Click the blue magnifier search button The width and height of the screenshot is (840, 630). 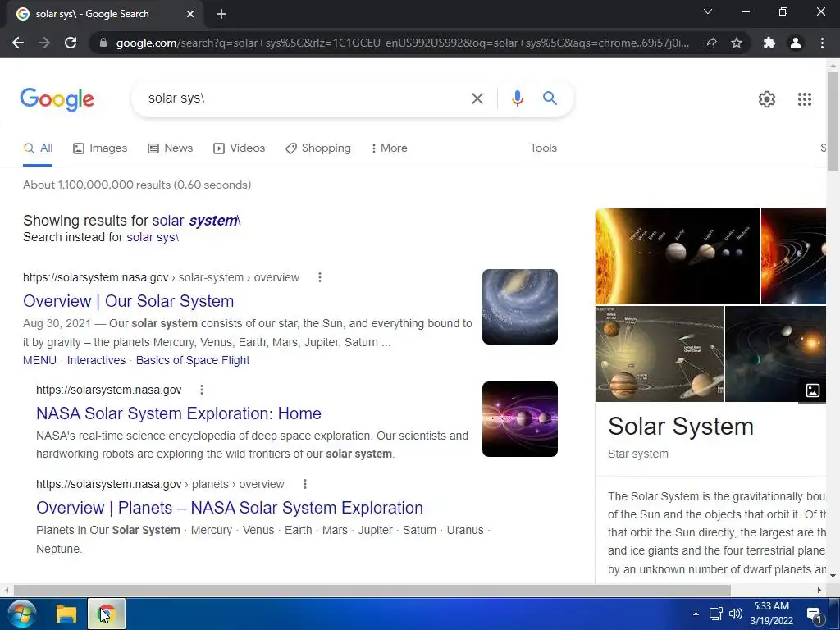[x=550, y=98]
